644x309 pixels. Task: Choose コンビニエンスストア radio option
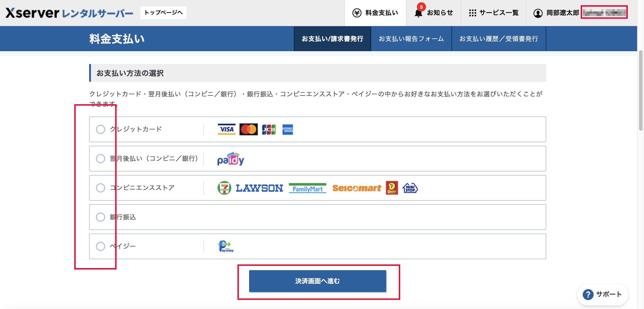tap(101, 188)
